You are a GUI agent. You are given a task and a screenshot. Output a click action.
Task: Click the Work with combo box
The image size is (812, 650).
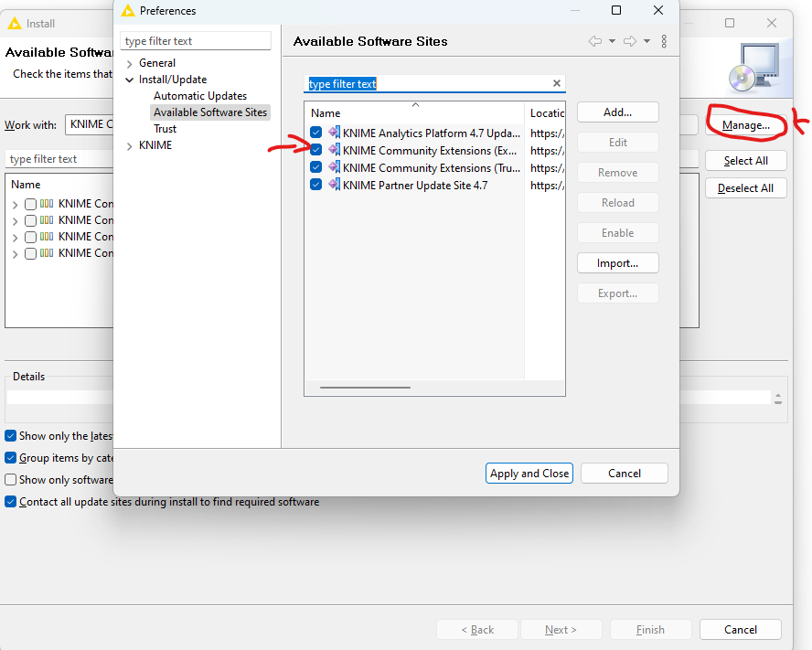89,125
